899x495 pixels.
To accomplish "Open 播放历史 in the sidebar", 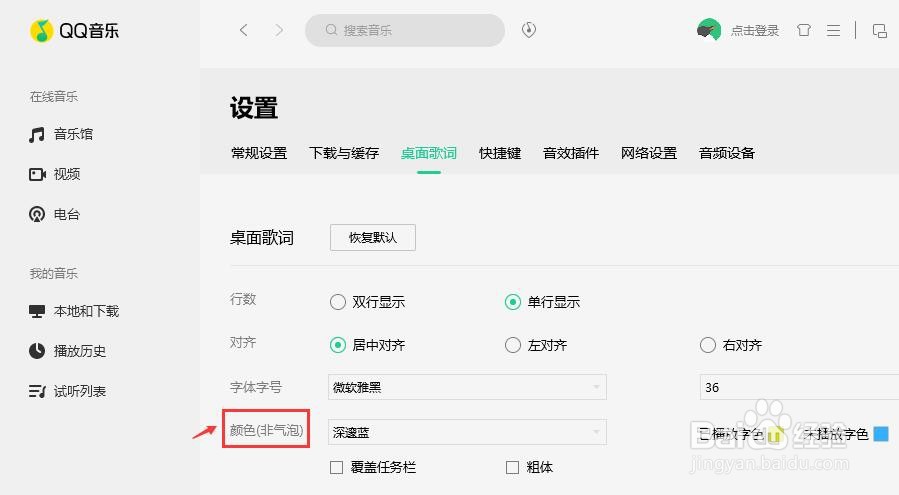I will point(79,351).
